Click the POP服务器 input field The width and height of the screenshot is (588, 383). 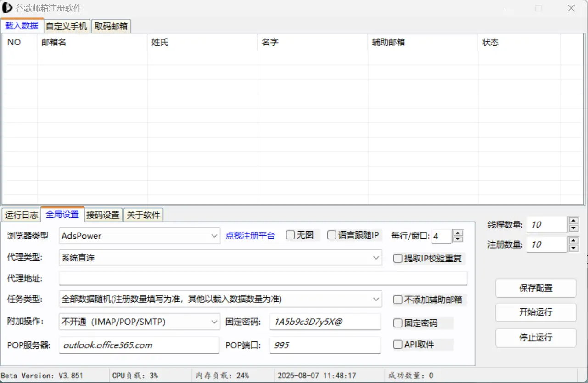(139, 345)
